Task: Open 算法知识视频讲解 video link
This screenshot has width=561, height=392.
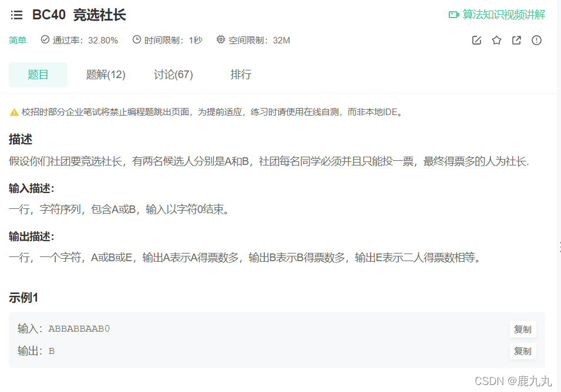Action: point(504,15)
